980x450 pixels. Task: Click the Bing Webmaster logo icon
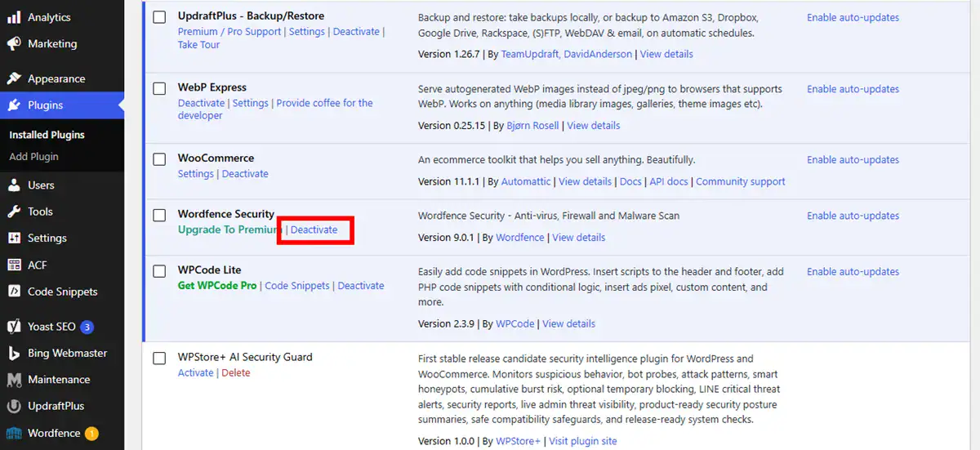tap(14, 354)
